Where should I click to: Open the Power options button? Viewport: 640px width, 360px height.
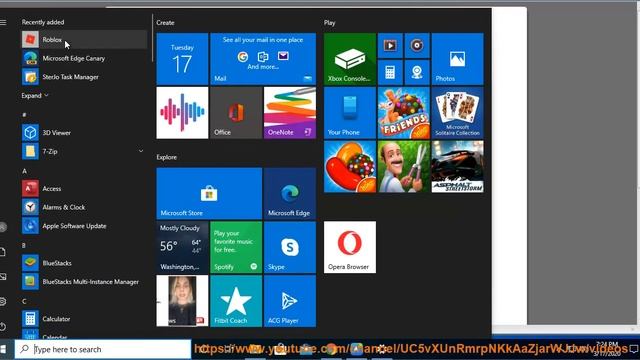point(3,327)
